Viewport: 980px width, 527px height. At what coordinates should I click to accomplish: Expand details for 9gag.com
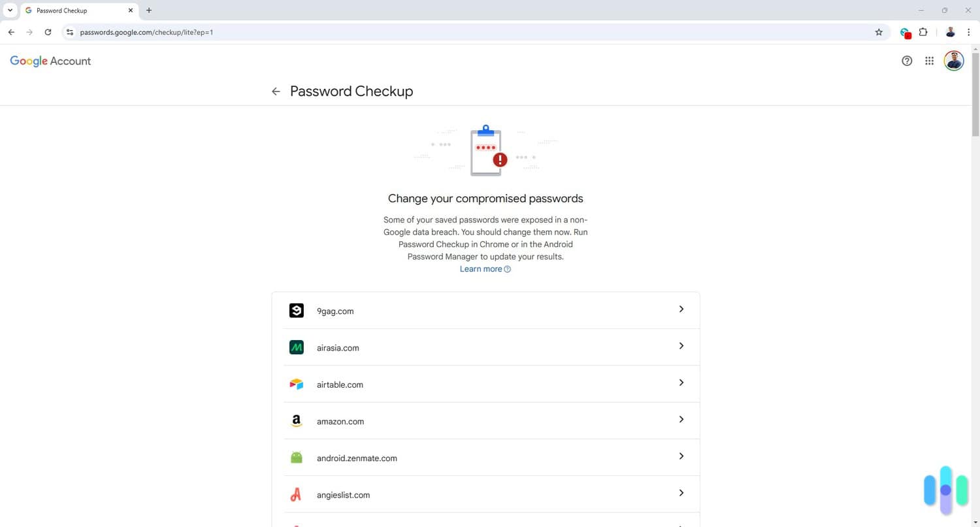pyautogui.click(x=681, y=309)
